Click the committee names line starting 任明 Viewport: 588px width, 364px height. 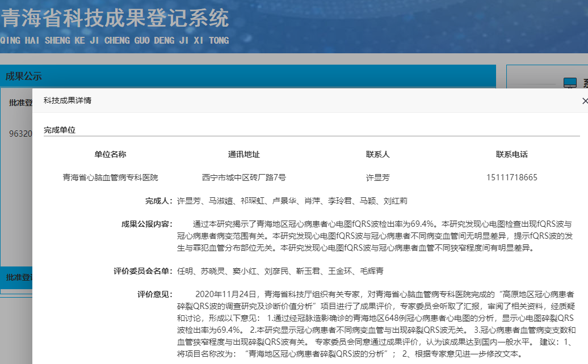(280, 271)
